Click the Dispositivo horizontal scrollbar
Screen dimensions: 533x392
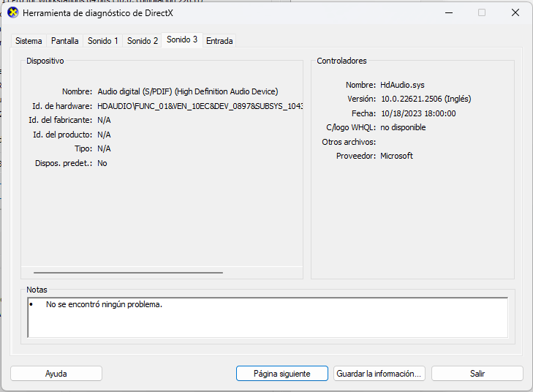(128, 273)
